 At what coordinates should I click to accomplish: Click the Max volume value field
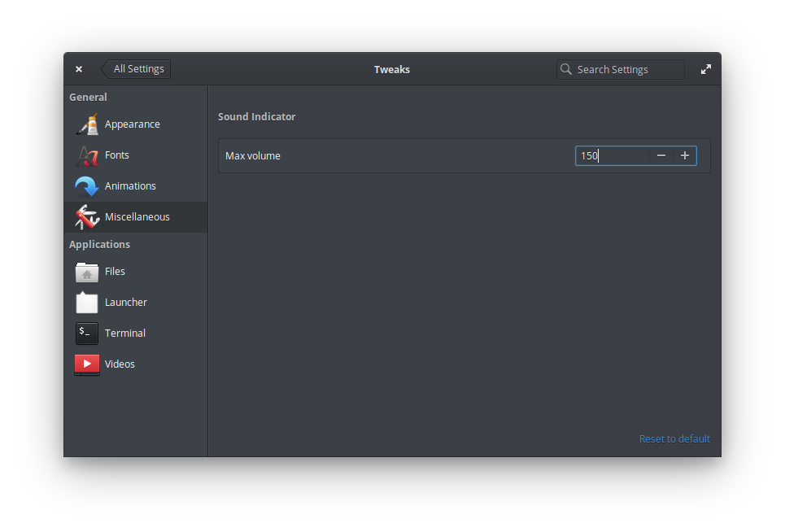click(x=610, y=155)
